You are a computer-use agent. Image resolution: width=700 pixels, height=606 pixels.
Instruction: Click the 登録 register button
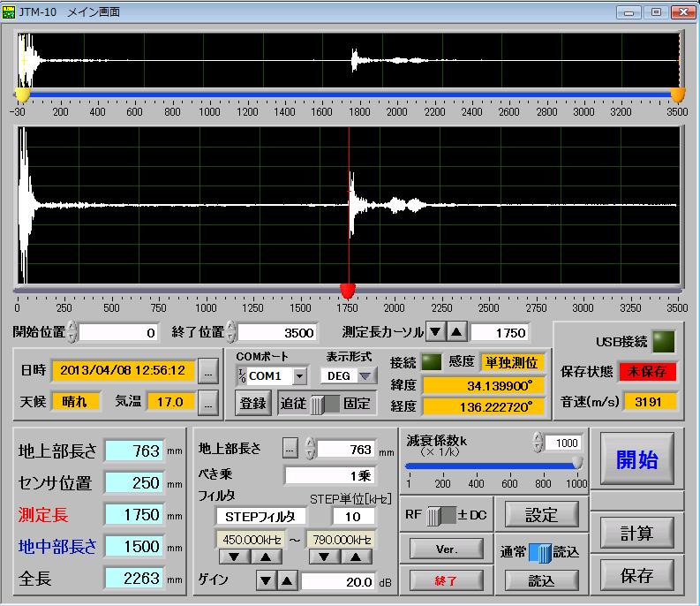[x=253, y=403]
